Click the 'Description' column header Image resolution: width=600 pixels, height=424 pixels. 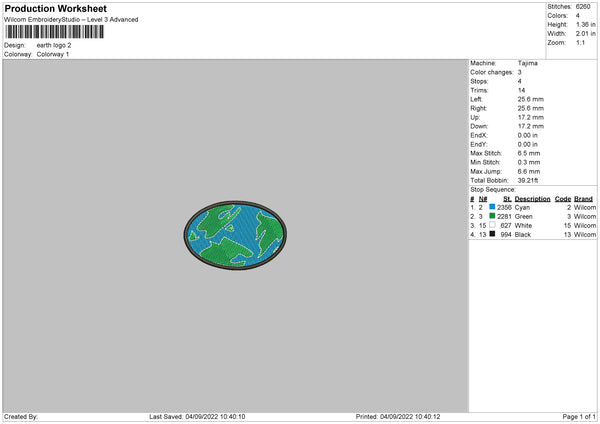pos(532,199)
